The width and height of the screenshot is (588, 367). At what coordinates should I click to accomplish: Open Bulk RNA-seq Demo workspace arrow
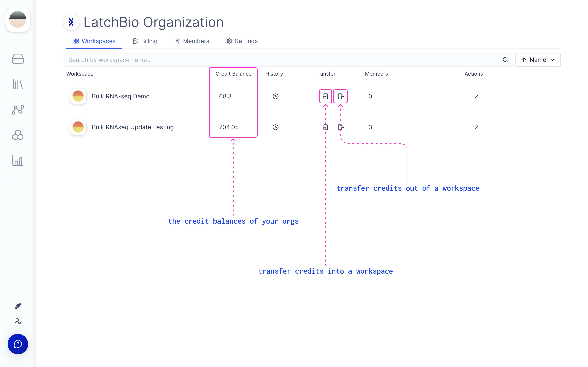click(x=476, y=96)
